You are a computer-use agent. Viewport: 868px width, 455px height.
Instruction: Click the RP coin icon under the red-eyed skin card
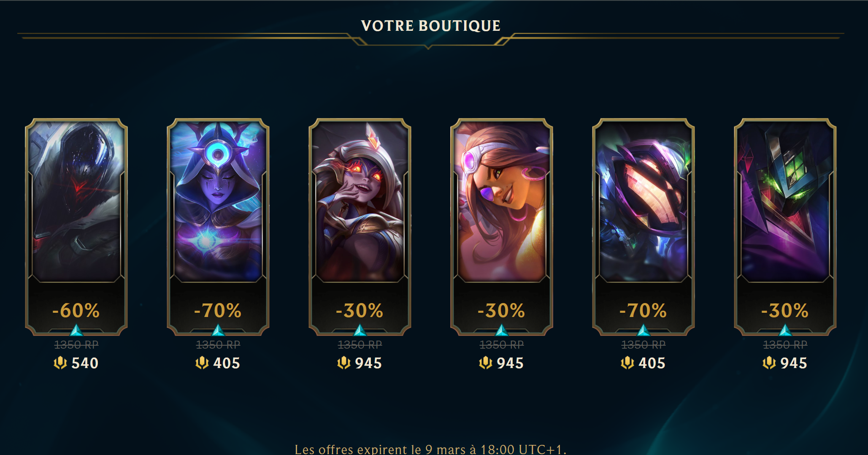coord(344,363)
